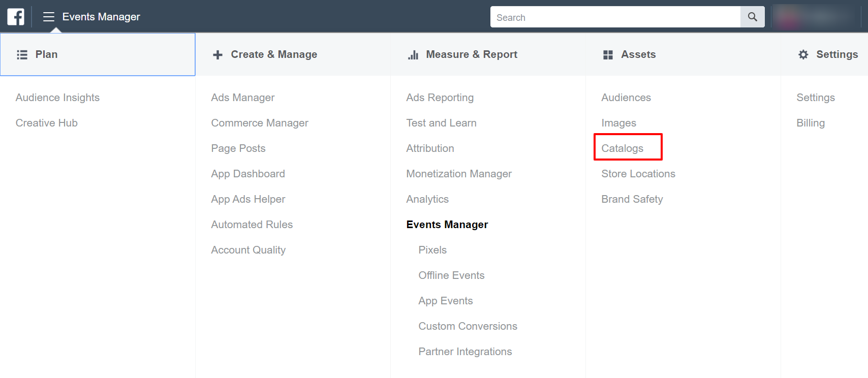Go to Audience Insights

[57, 98]
